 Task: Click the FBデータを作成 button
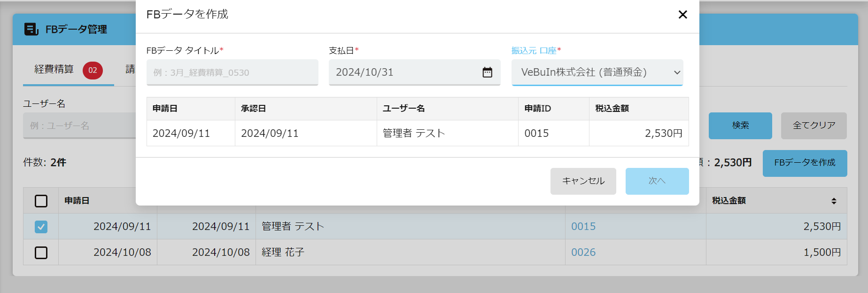click(x=805, y=163)
